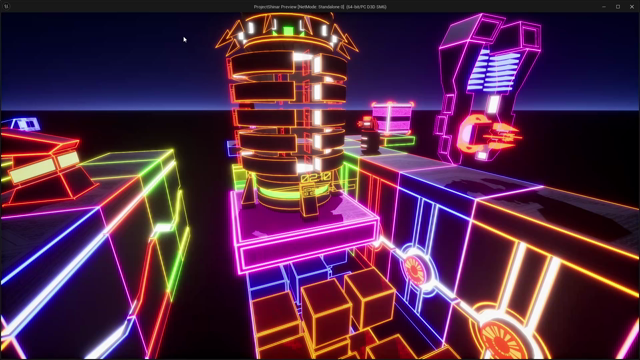Click the green light atop the central tower
This screenshot has width=640, height=360.
point(289,31)
